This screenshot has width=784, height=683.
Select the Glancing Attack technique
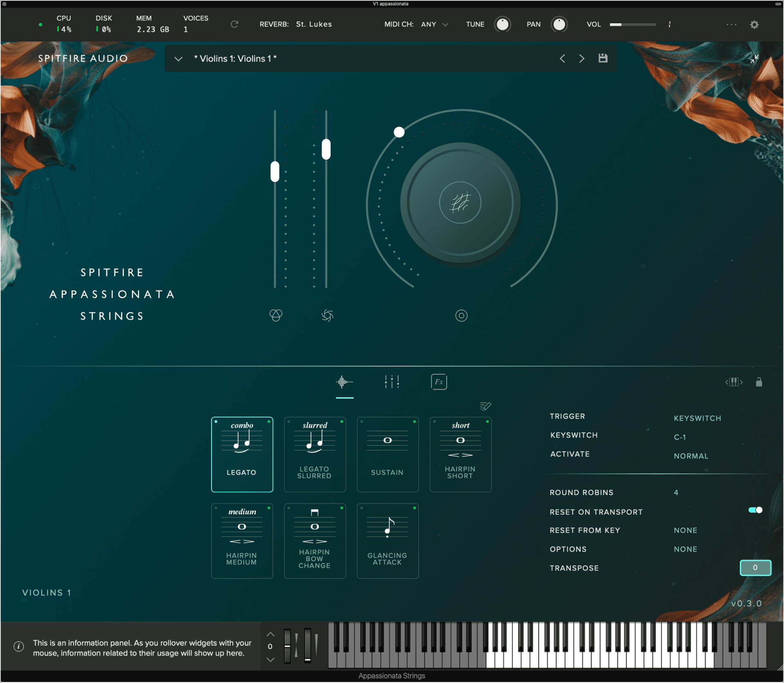point(388,540)
